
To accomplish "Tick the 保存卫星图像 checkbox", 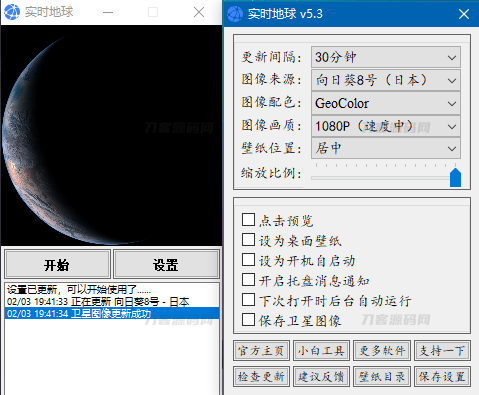I will 248,320.
